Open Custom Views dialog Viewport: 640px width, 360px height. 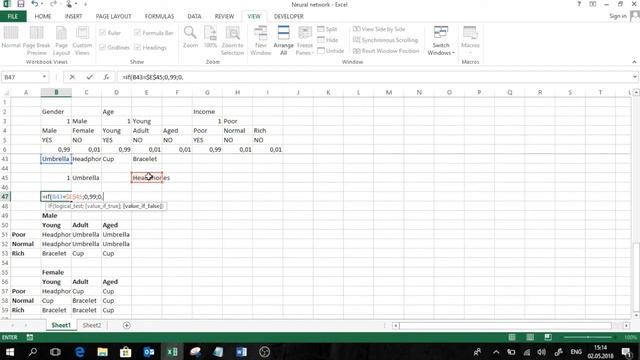click(82, 41)
